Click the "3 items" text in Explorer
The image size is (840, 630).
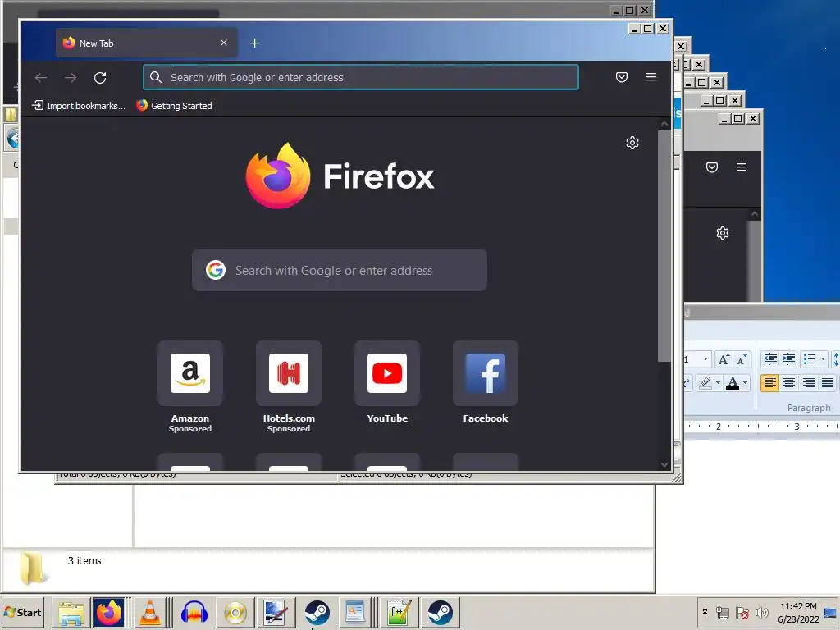point(84,560)
